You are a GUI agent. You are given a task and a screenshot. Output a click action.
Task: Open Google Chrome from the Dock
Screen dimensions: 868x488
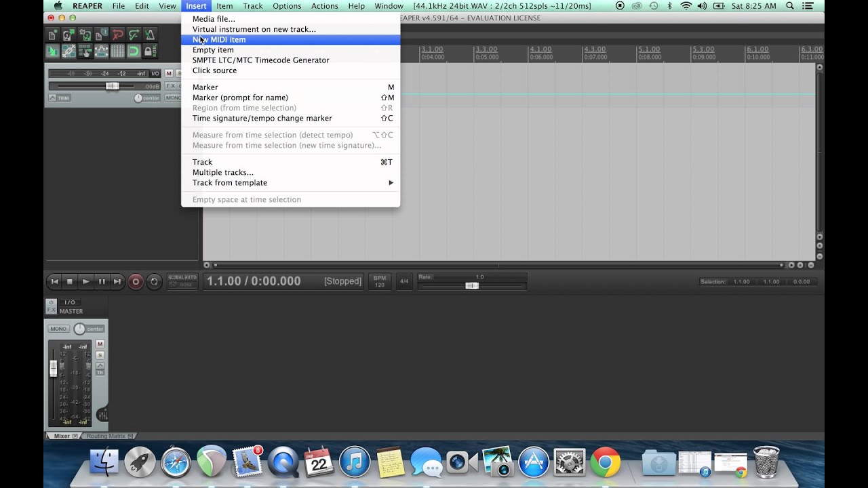(605, 462)
